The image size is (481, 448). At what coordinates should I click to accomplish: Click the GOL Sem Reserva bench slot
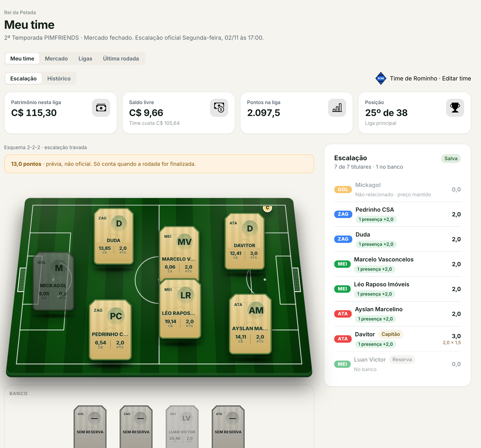[90, 427]
